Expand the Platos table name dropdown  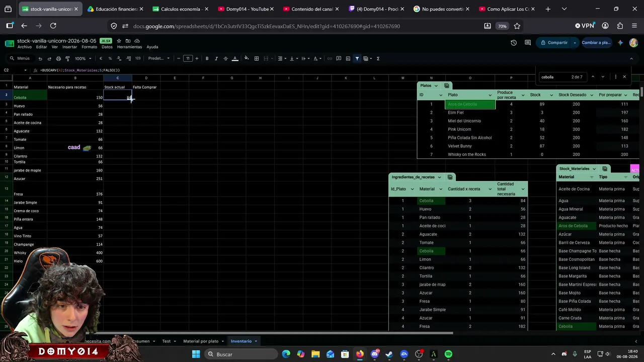tap(437, 85)
